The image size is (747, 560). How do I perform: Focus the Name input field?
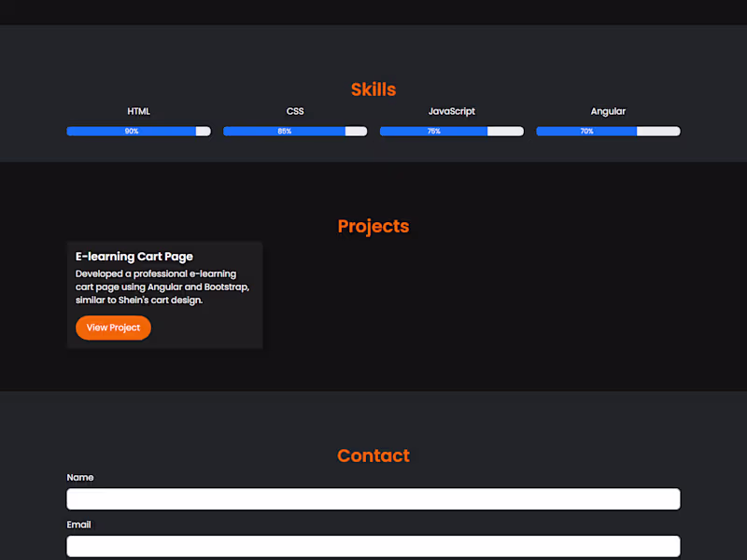(x=373, y=498)
